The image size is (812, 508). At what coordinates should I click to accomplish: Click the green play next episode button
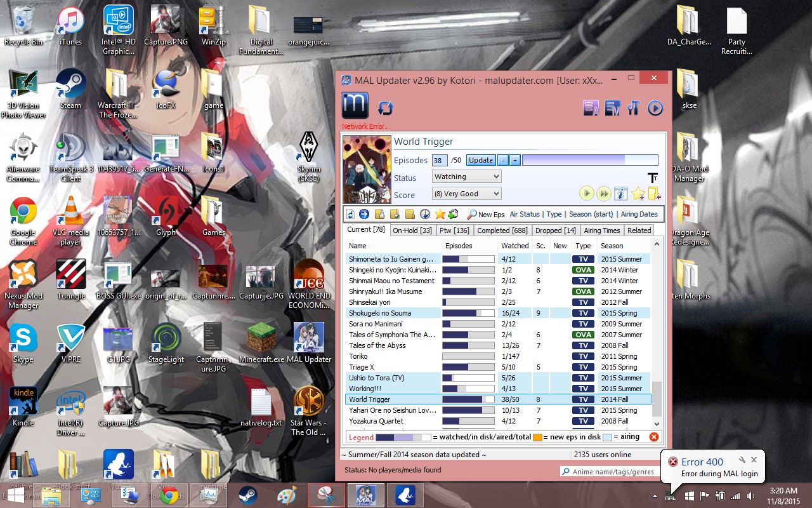click(587, 193)
